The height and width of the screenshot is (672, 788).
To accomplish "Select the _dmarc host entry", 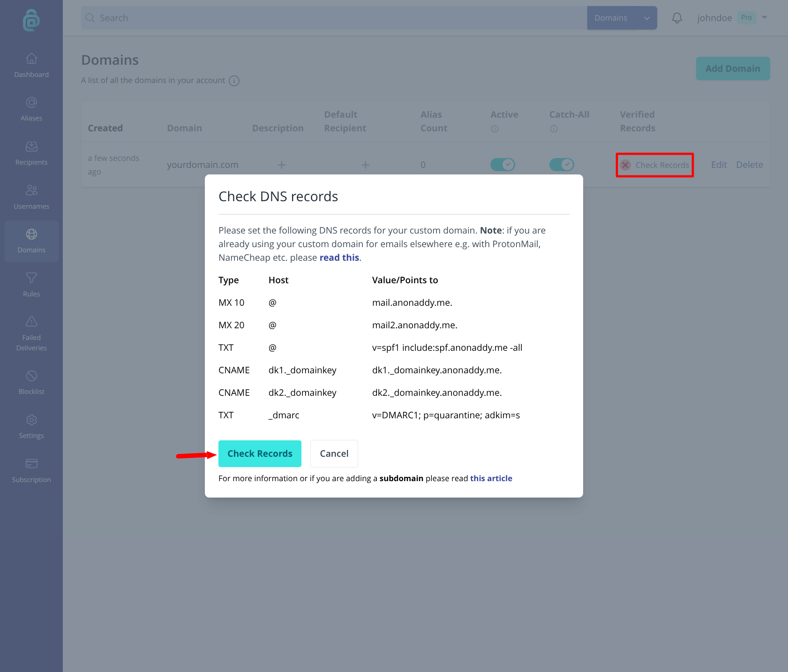I will pos(284,415).
